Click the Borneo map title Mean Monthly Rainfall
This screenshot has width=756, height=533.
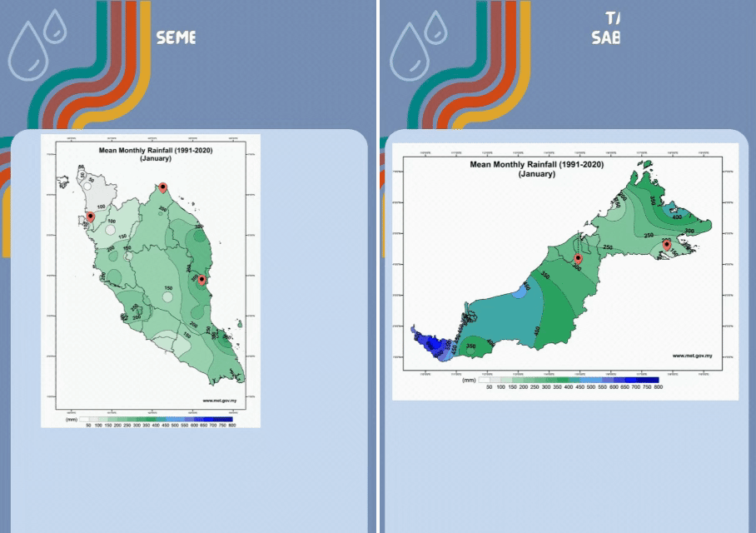pos(536,165)
